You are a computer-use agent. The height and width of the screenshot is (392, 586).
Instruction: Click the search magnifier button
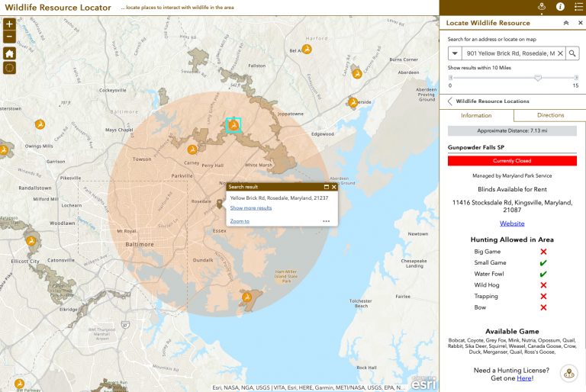(x=572, y=53)
